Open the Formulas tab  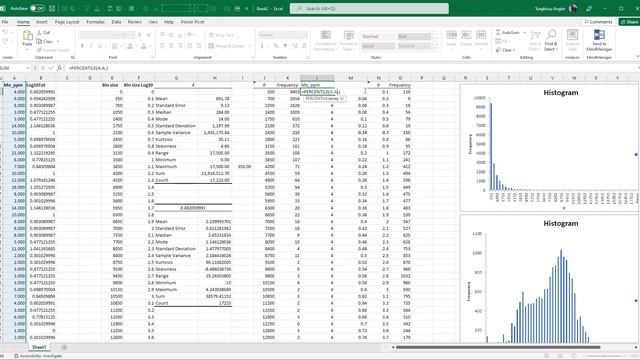coord(96,22)
